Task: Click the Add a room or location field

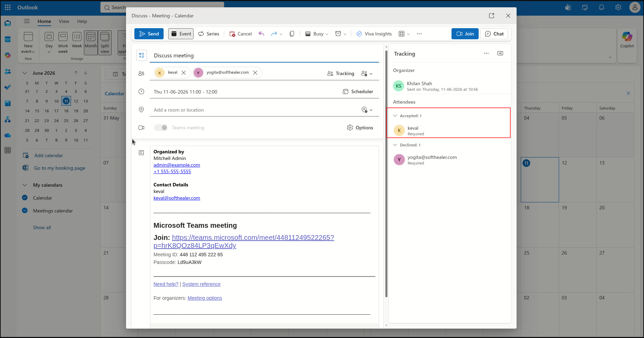Action: [x=253, y=110]
